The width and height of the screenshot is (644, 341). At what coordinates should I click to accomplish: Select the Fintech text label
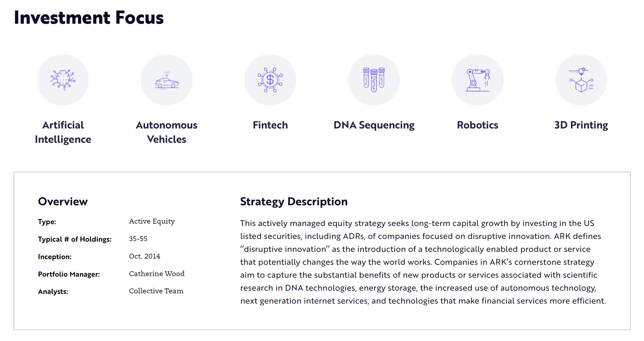(x=270, y=125)
